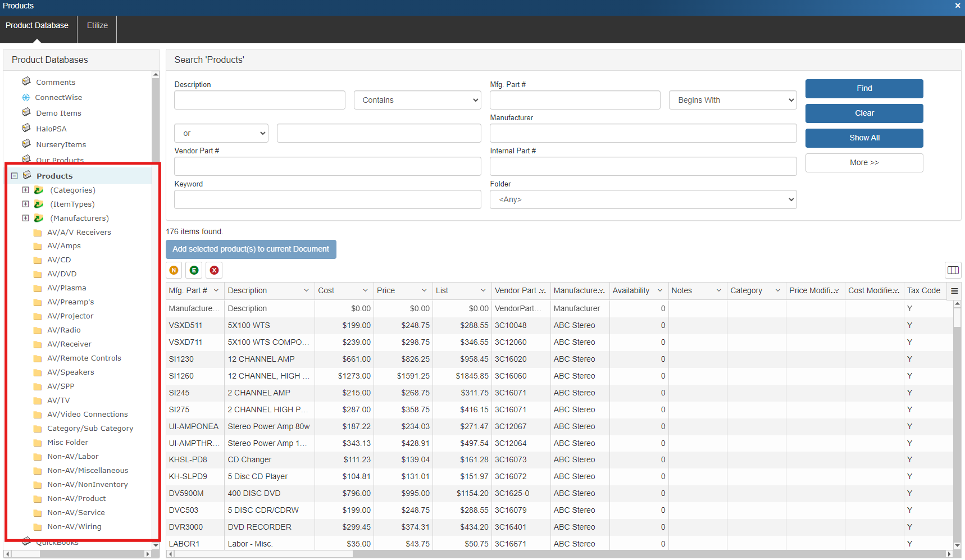Open the column chooser icon
965x560 pixels.
(953, 270)
